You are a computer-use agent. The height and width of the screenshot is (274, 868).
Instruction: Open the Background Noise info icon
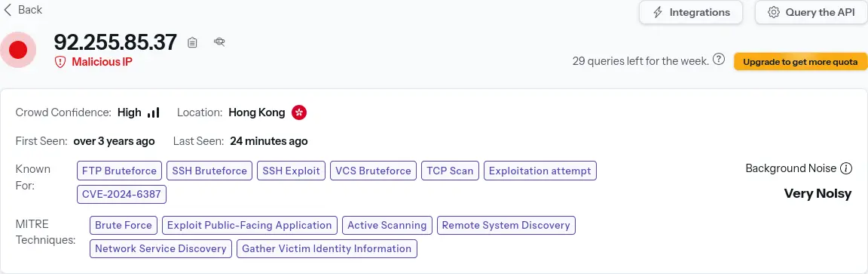click(x=846, y=168)
